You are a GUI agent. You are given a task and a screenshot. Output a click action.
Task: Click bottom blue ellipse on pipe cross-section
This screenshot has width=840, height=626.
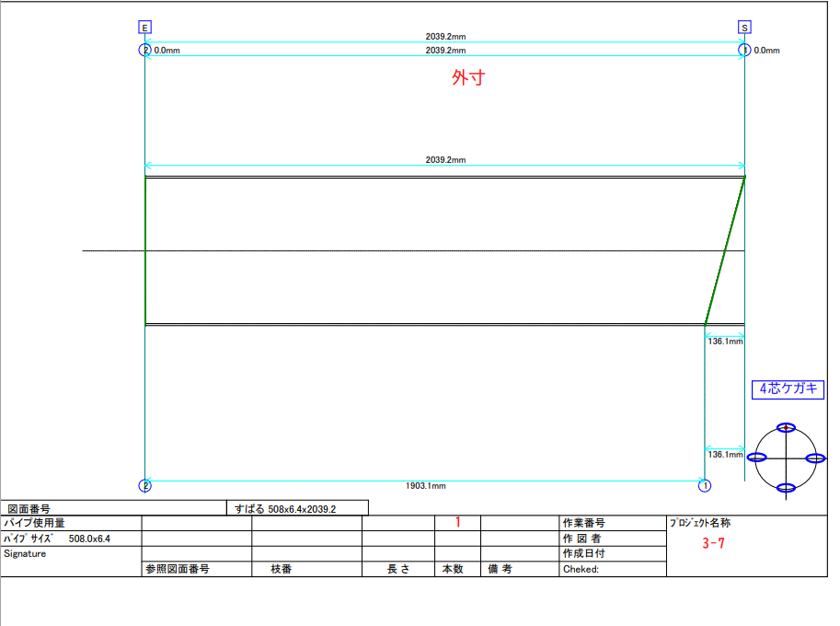[785, 488]
